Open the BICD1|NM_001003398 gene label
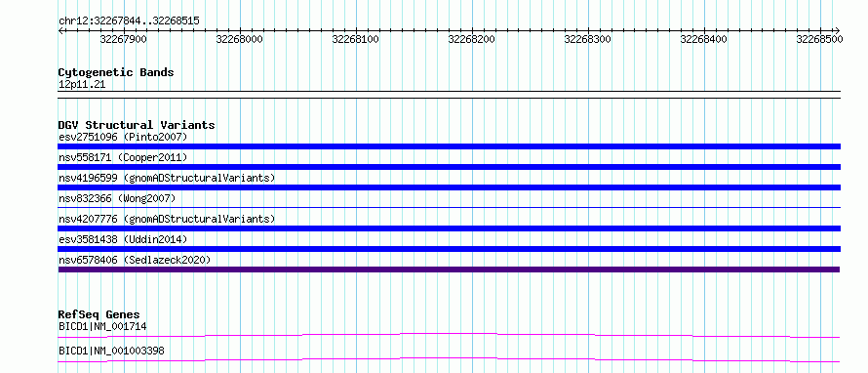 111,351
